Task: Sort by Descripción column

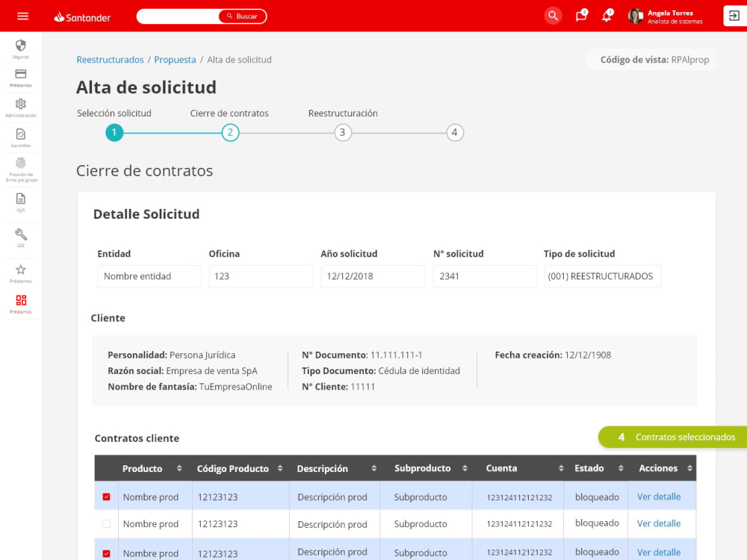Action: point(374,469)
